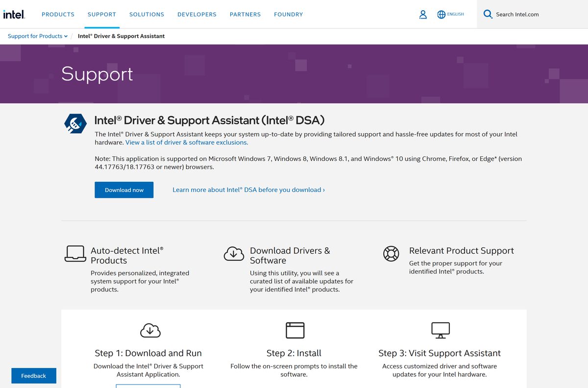Open the Products menu
Screen dimensions: 588x388
pos(58,14)
